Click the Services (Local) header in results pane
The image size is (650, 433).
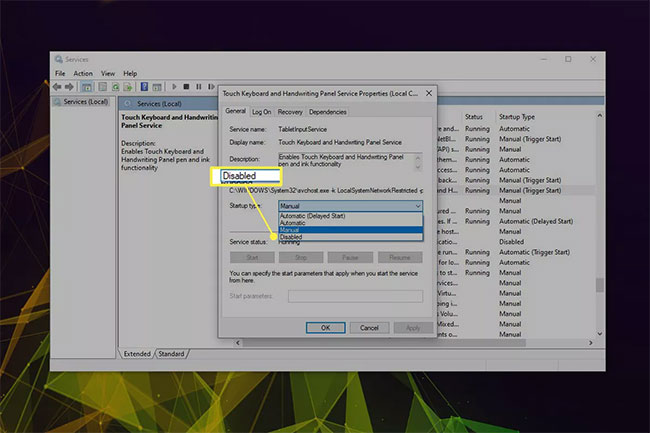160,104
